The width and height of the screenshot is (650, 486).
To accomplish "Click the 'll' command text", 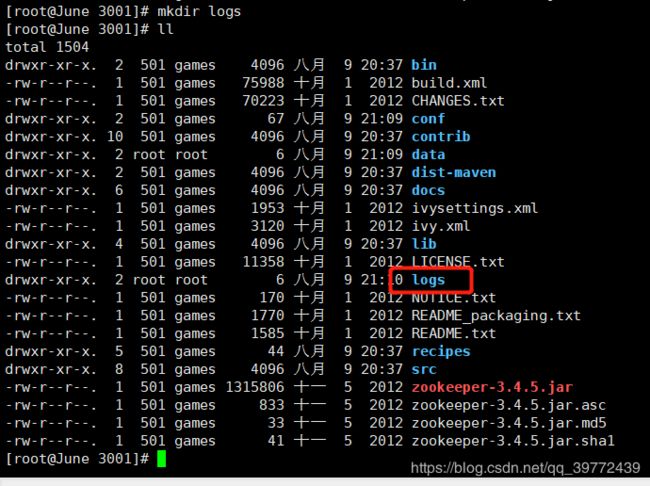I will tap(165, 29).
